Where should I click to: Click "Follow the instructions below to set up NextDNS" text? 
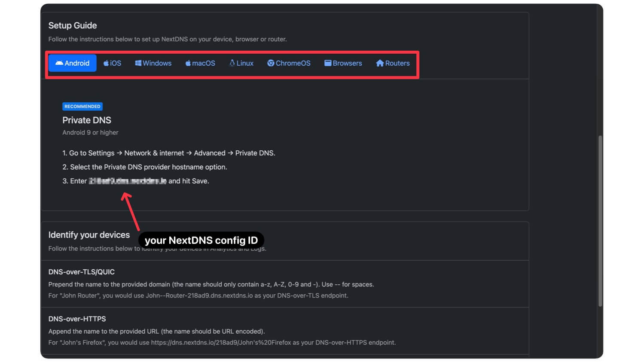(x=168, y=39)
